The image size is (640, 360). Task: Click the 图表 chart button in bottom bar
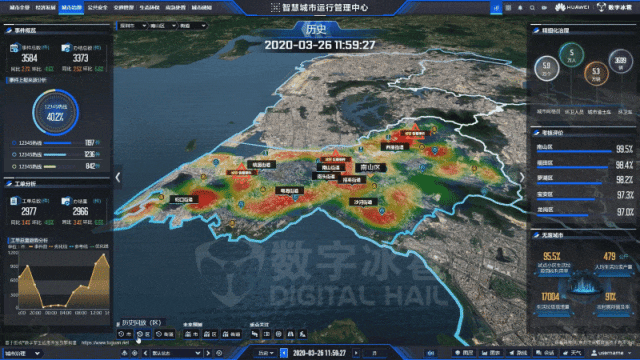point(491,353)
